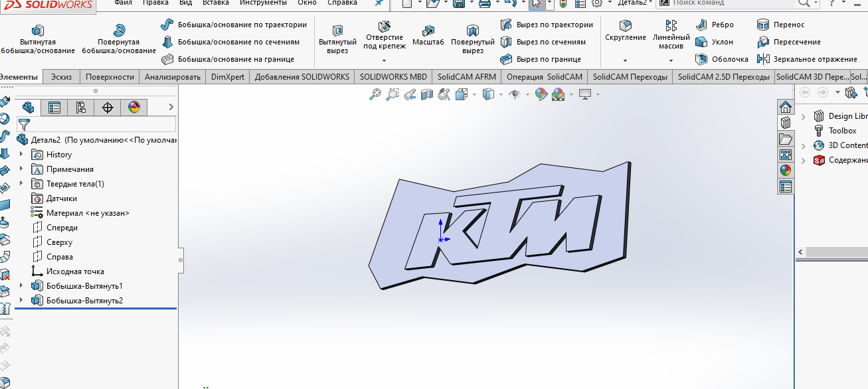
Task: Toggle Hide/Show Items eye icon
Action: pos(514,94)
